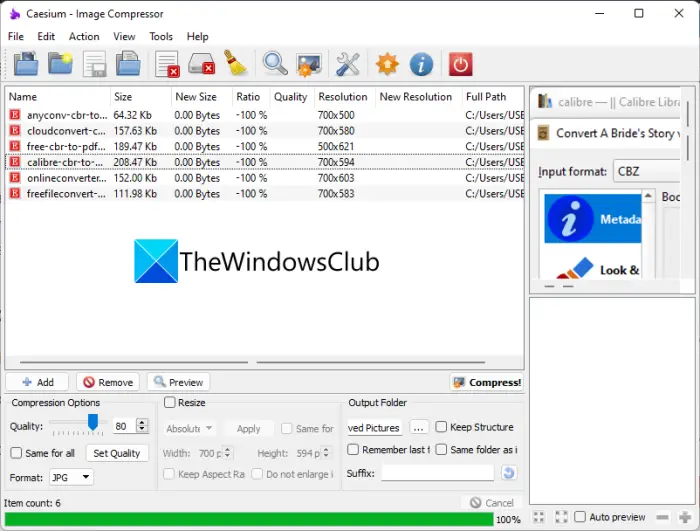Toggle Remember last folder checkbox
Viewport: 700px width, 531px height.
353,449
